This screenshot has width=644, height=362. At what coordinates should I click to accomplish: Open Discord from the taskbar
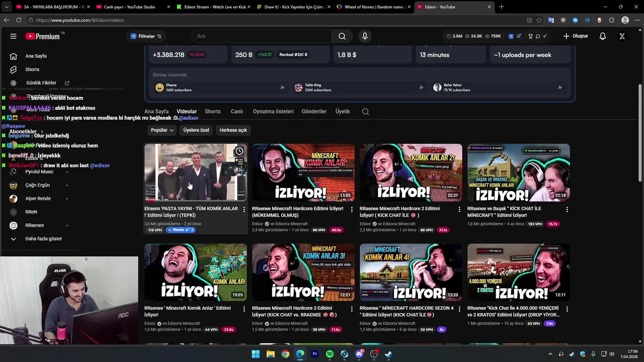[x=359, y=354]
